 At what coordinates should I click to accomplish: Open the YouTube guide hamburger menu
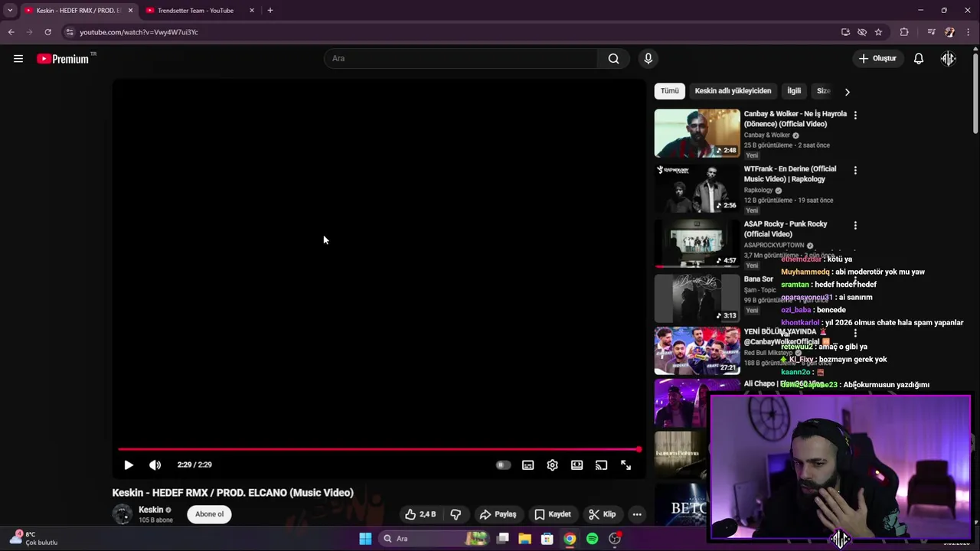pos(18,59)
